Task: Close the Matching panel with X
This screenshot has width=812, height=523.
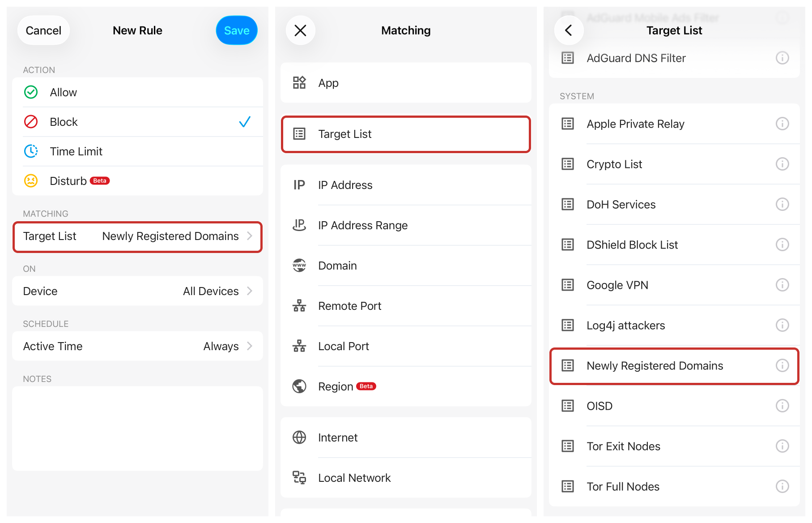Action: [x=300, y=30]
